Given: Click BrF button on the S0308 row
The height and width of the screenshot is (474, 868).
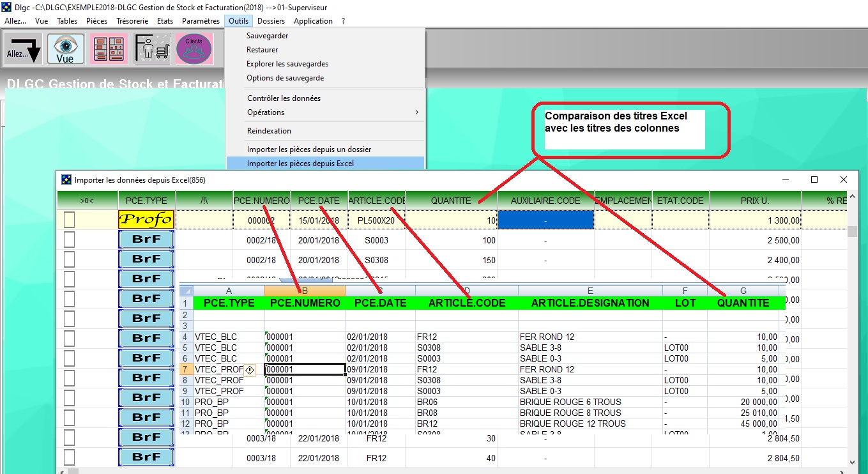Looking at the screenshot, I should pos(146,260).
